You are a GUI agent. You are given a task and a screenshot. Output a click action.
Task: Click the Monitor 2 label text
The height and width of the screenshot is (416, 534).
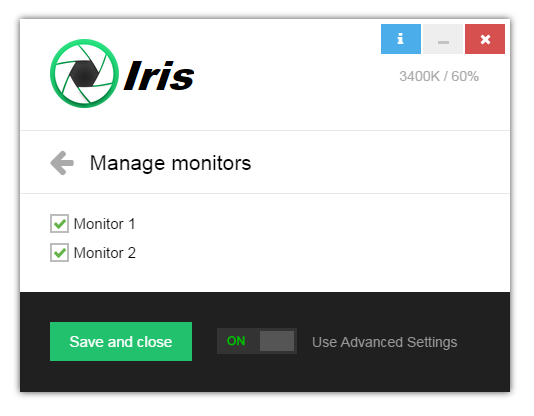tap(105, 253)
